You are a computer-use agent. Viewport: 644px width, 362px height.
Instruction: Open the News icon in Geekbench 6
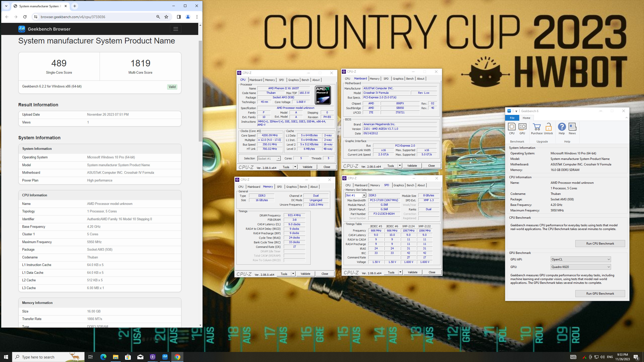pos(572,127)
